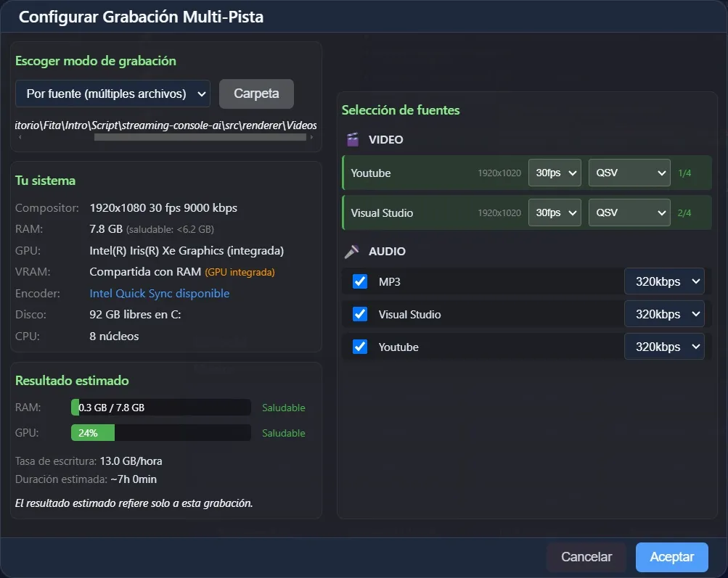This screenshot has width=728, height=578.
Task: Click the GPU 24% usage bar
Action: pyautogui.click(x=91, y=432)
